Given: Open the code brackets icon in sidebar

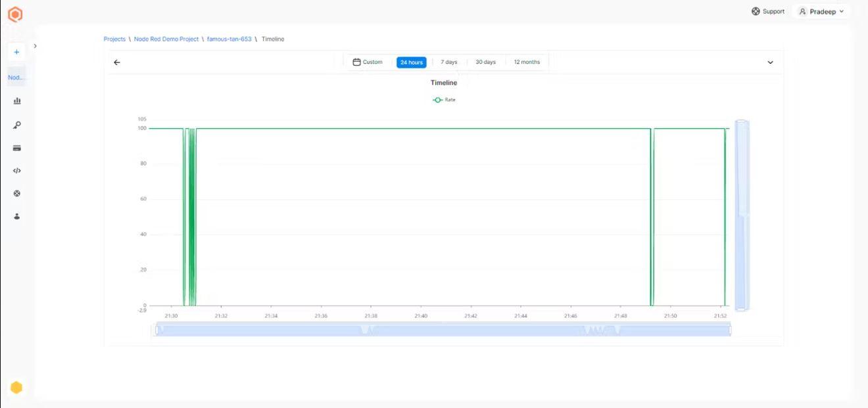Looking at the screenshot, I should click(17, 171).
